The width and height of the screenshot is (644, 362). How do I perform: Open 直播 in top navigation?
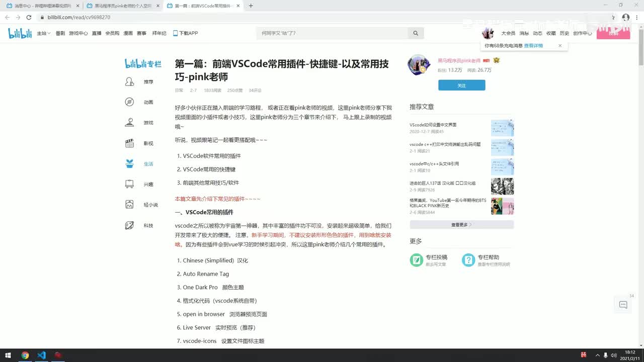(x=97, y=33)
